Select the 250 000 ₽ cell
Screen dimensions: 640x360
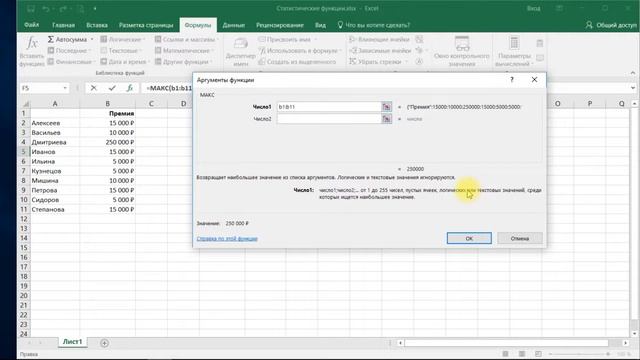107,142
